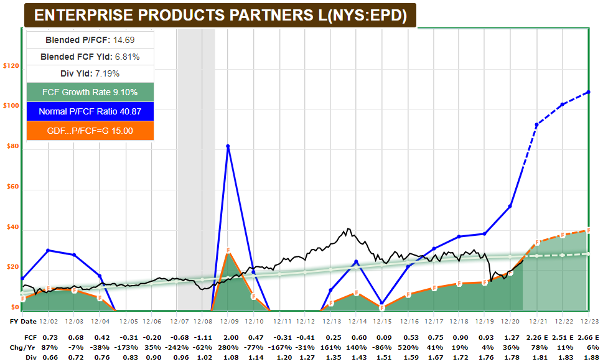Click the 2.26 E estimated FCF value

(537, 337)
